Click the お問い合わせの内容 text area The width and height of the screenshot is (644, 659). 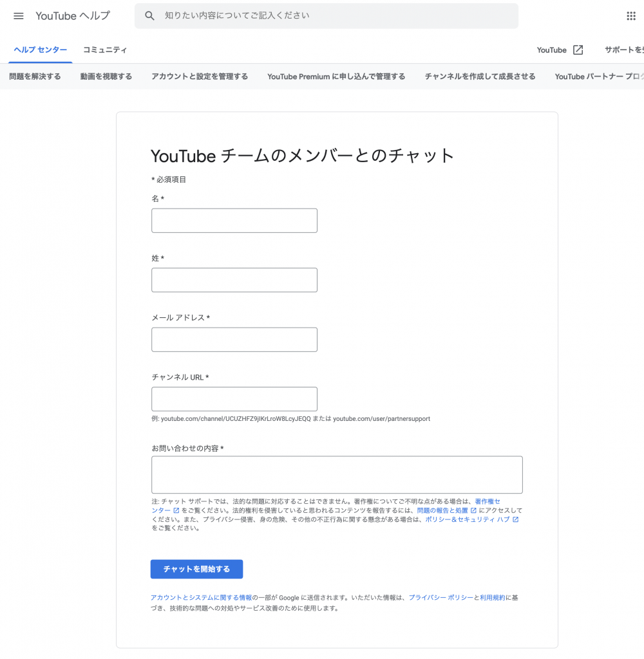pos(337,474)
